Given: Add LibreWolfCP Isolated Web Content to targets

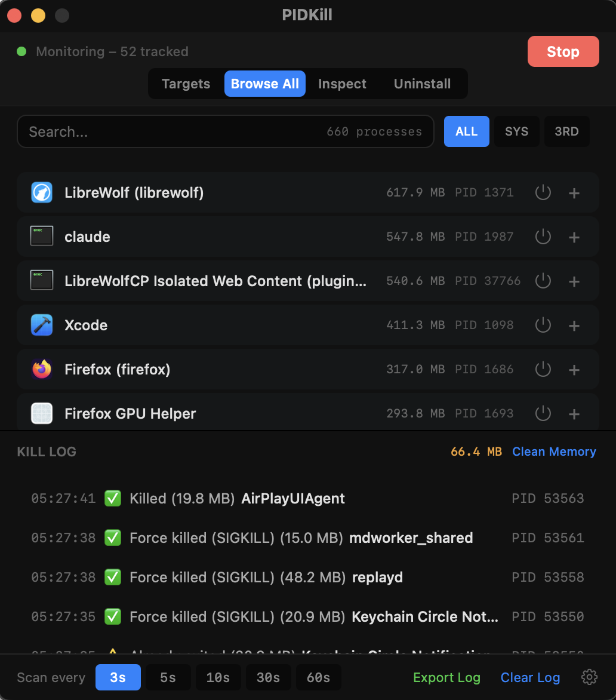Looking at the screenshot, I should tap(574, 281).
